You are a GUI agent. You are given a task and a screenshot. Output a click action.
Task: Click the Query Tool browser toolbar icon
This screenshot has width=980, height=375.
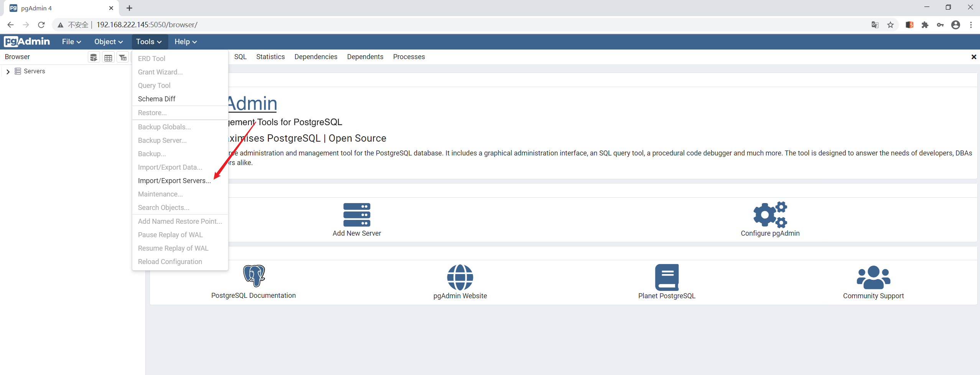(x=94, y=58)
